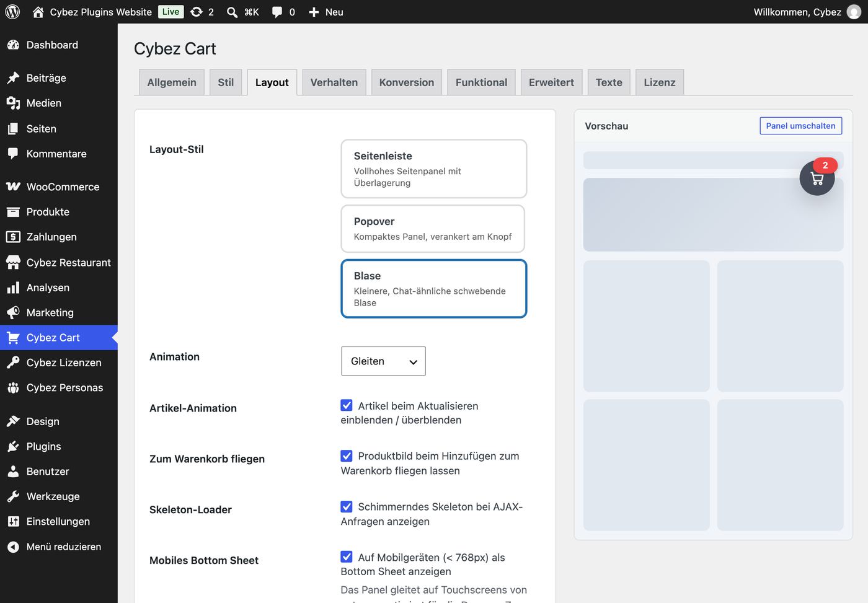This screenshot has width=868, height=603.
Task: Select the active Layout tab
Action: (x=272, y=82)
